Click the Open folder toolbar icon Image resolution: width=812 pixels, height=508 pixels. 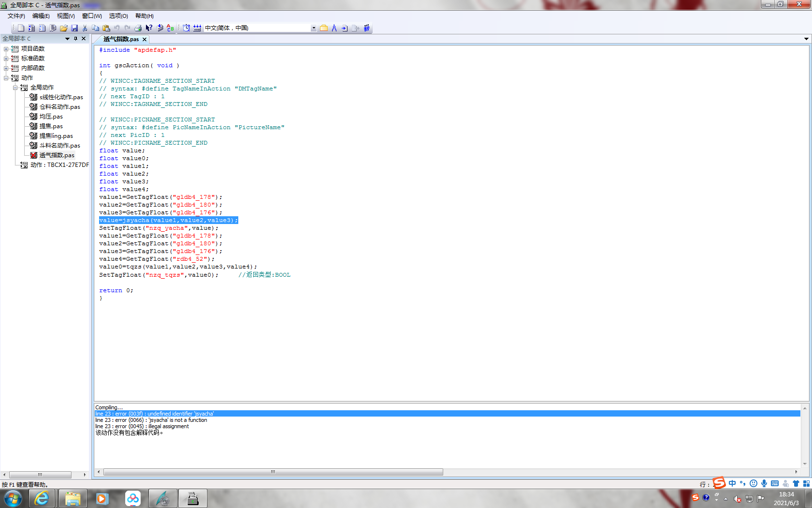click(64, 28)
